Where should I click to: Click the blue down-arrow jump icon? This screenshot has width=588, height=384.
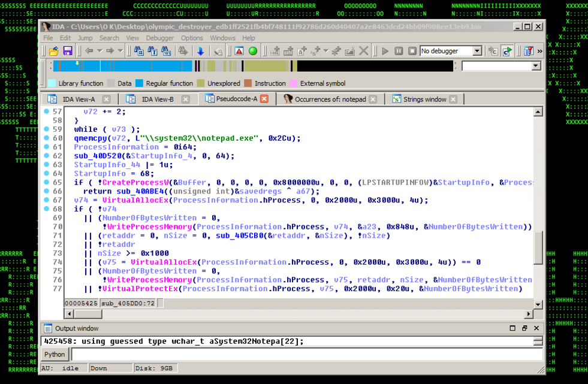(200, 52)
